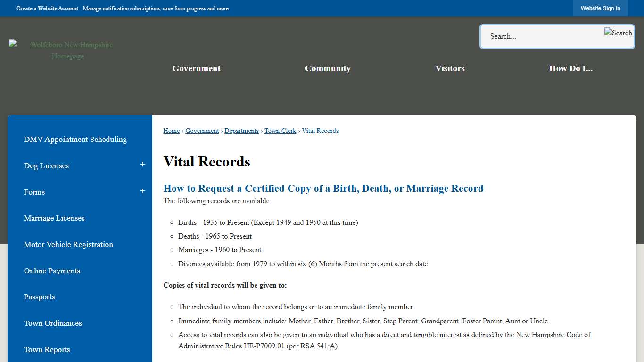Image resolution: width=644 pixels, height=362 pixels.
Task: Open the Visitors menu
Action: pos(450,68)
